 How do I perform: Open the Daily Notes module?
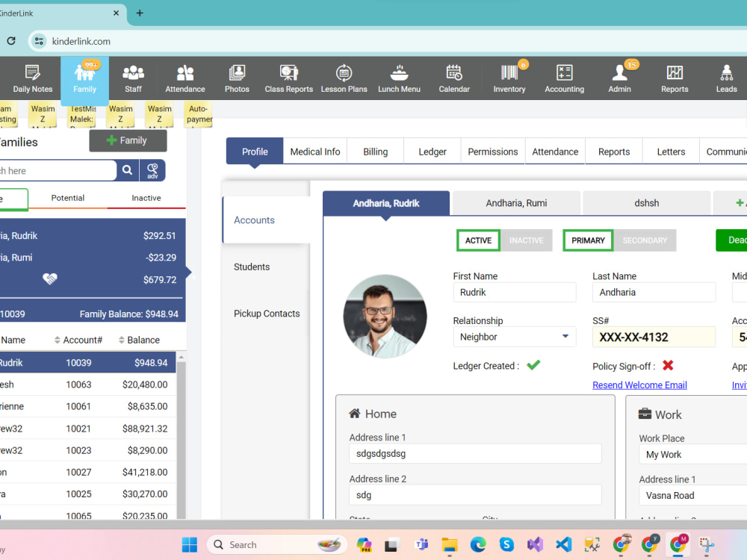click(32, 78)
